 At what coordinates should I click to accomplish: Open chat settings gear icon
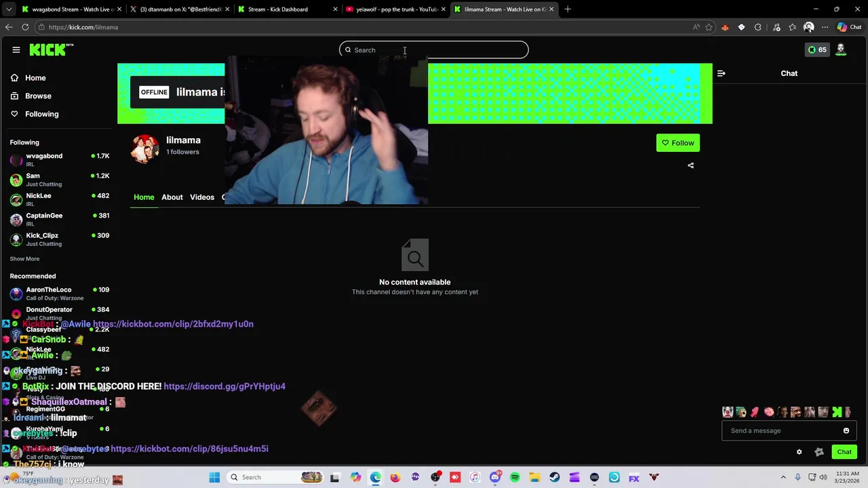(799, 452)
